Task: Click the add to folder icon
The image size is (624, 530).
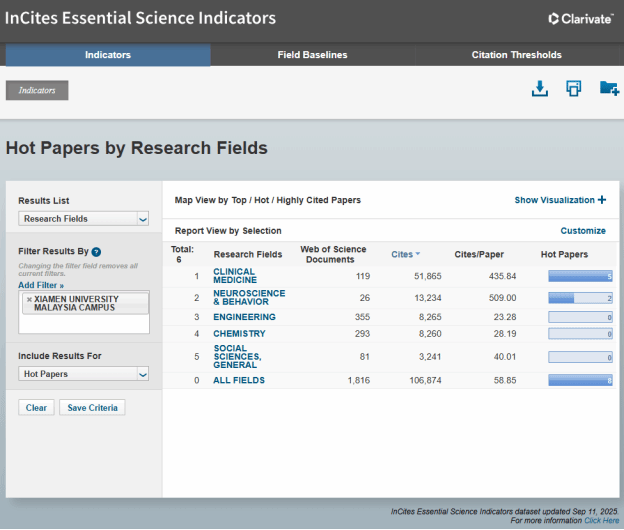Action: pos(609,89)
